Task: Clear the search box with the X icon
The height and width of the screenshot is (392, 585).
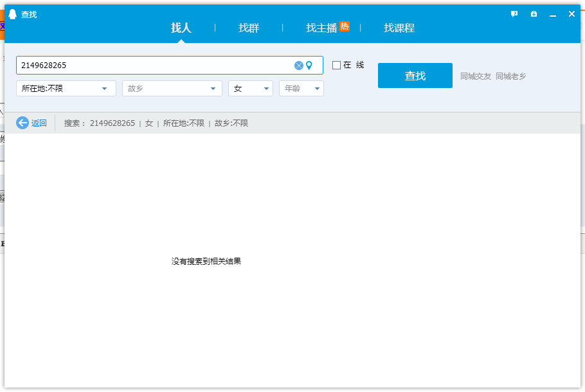Action: pyautogui.click(x=298, y=66)
